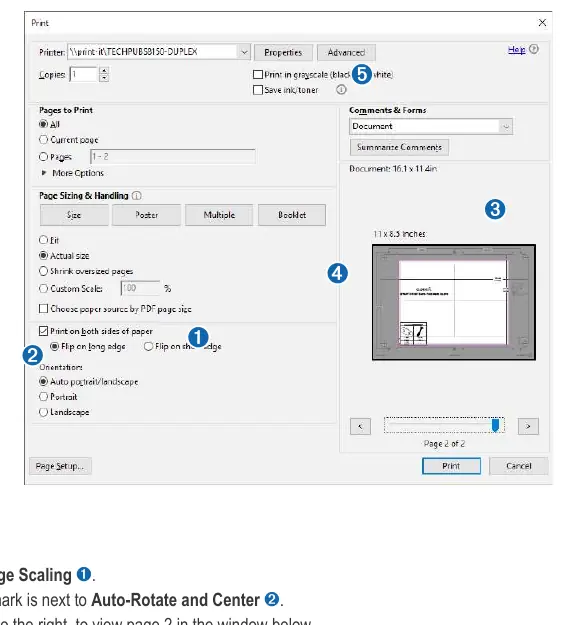Expand More Options under Pages to Print

point(44,173)
